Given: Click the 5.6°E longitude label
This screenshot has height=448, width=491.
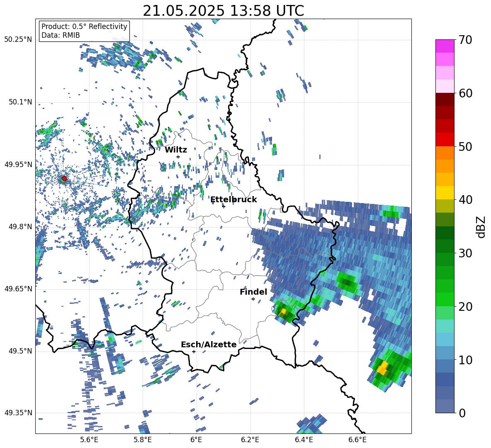Looking at the screenshot, I should [x=89, y=440].
